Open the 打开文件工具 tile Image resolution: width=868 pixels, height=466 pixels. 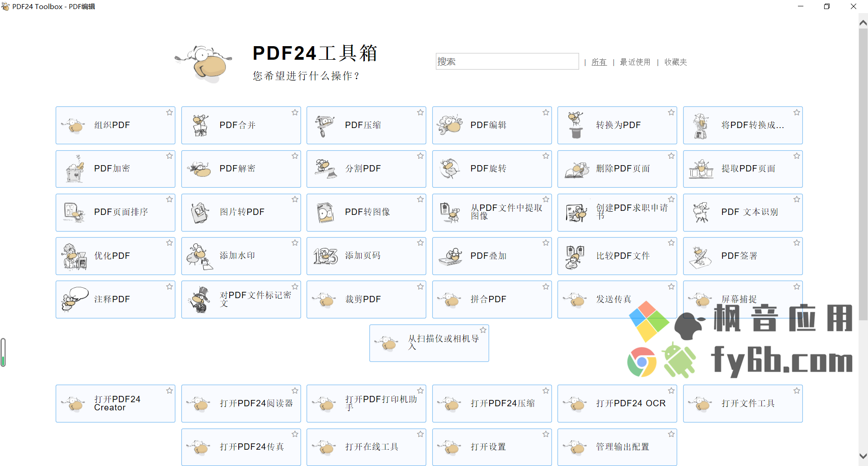[743, 404]
